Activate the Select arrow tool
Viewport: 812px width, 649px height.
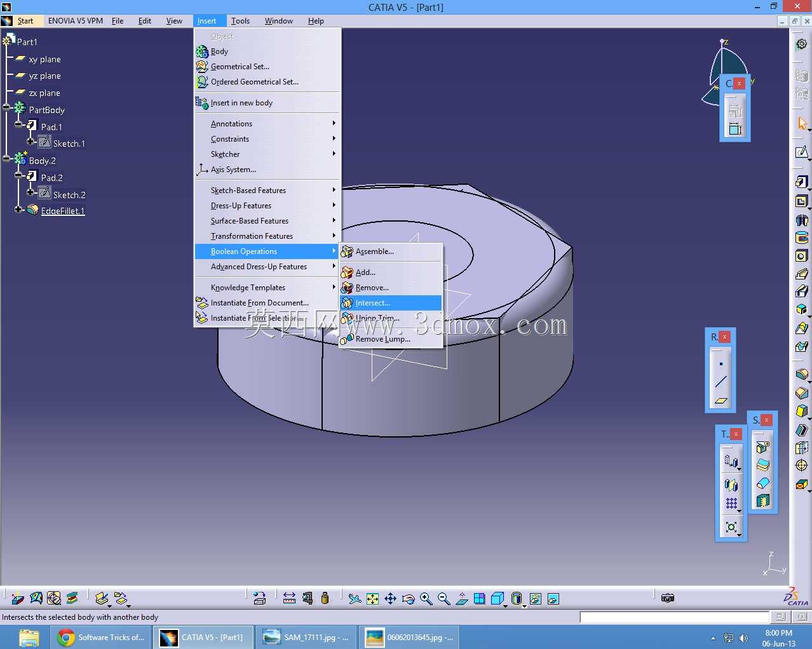(802, 123)
